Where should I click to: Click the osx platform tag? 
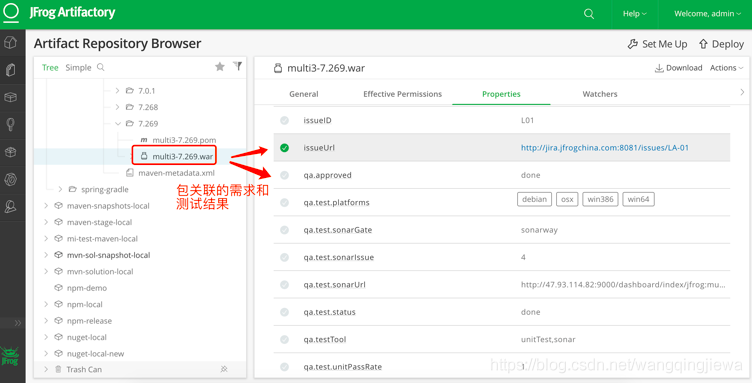tap(567, 199)
